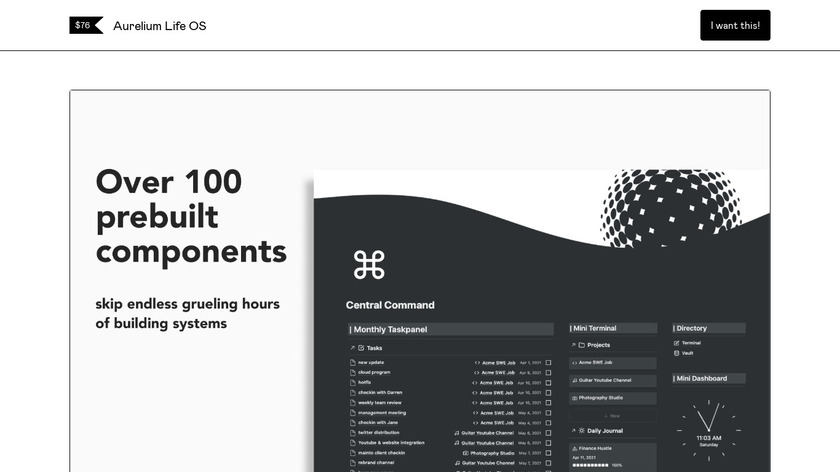Click the Projects folder icon

[x=582, y=345]
